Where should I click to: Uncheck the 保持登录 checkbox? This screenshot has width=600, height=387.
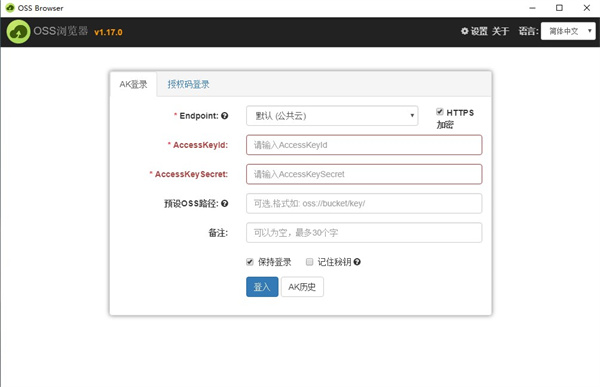pyautogui.click(x=250, y=262)
